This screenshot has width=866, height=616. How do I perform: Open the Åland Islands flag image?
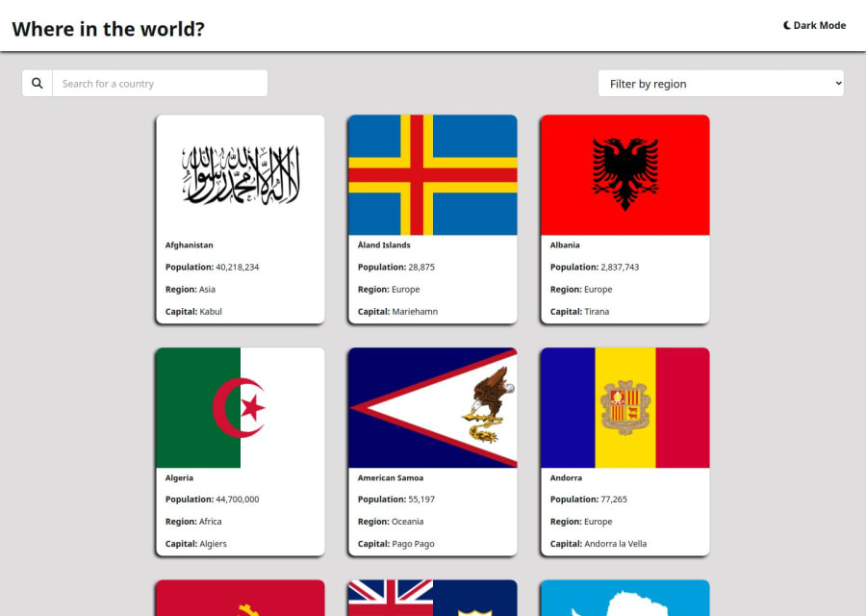(433, 175)
